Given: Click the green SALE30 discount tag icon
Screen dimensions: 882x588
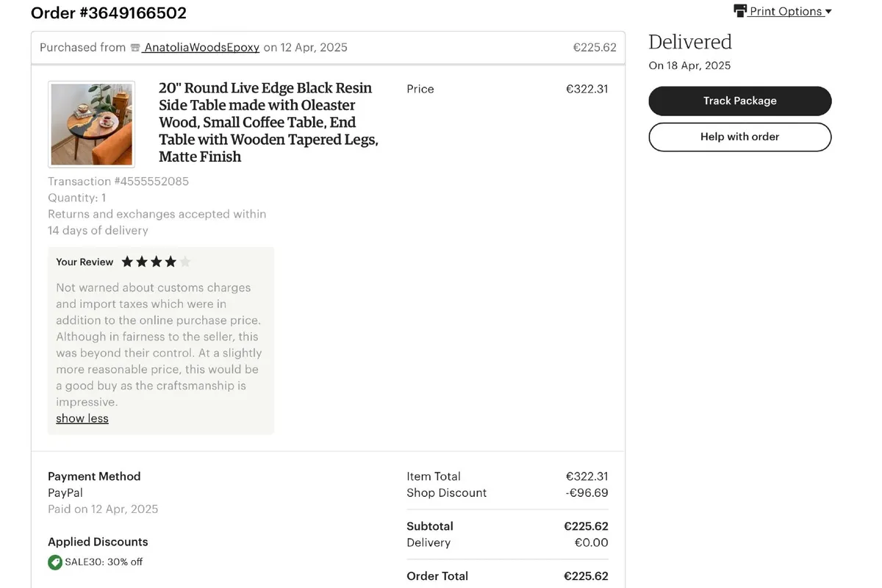Looking at the screenshot, I should click(x=55, y=562).
